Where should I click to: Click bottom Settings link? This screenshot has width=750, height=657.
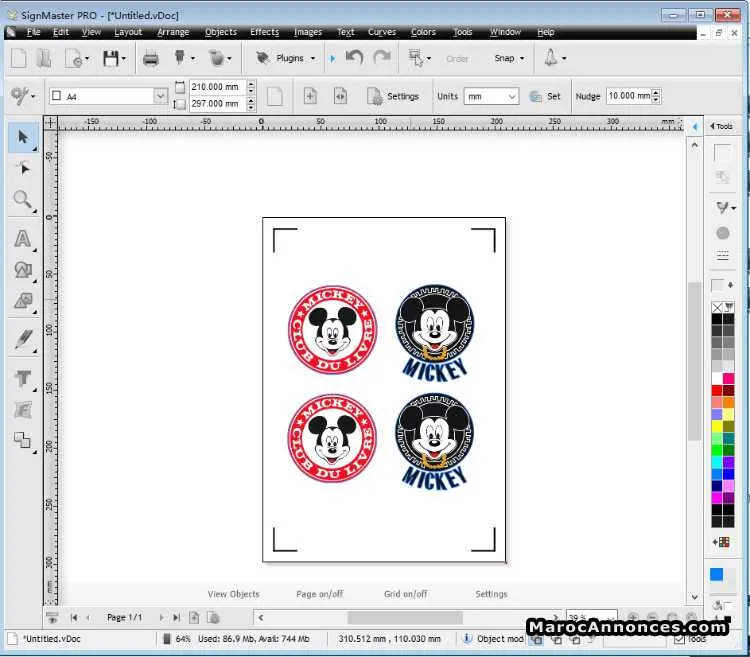pos(491,594)
